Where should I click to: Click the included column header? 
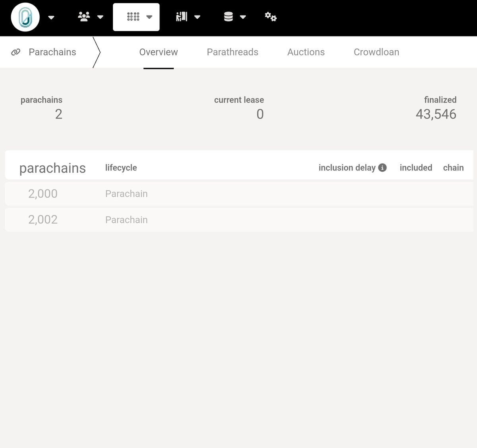416,168
